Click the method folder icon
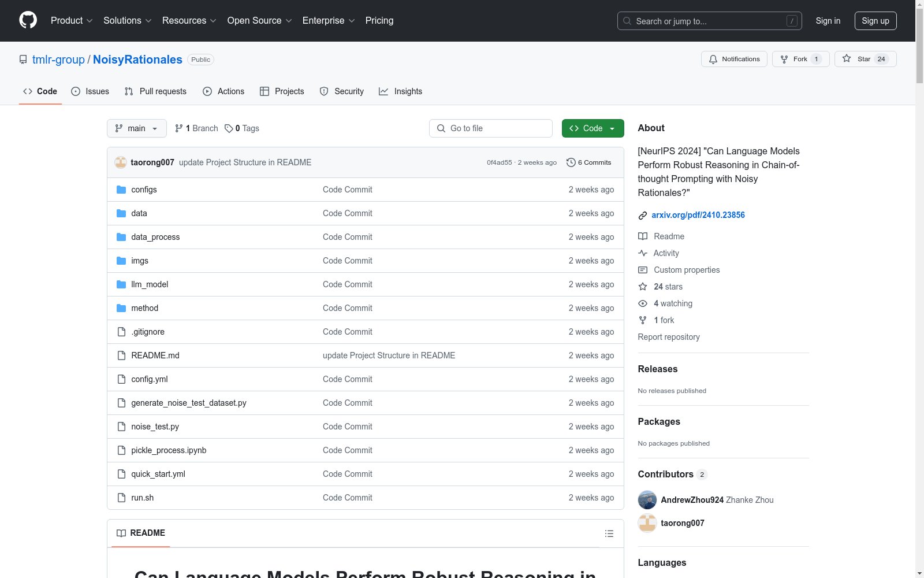The image size is (924, 578). (121, 308)
